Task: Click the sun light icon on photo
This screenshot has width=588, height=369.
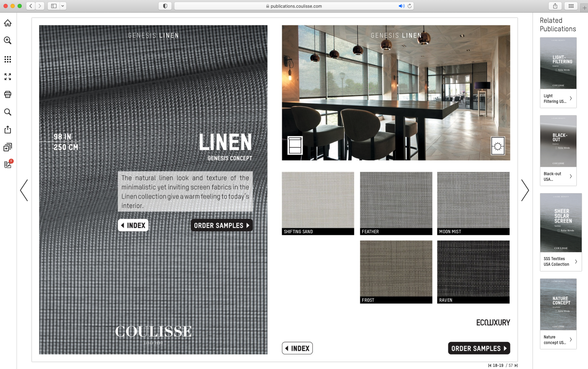Action: (x=497, y=146)
